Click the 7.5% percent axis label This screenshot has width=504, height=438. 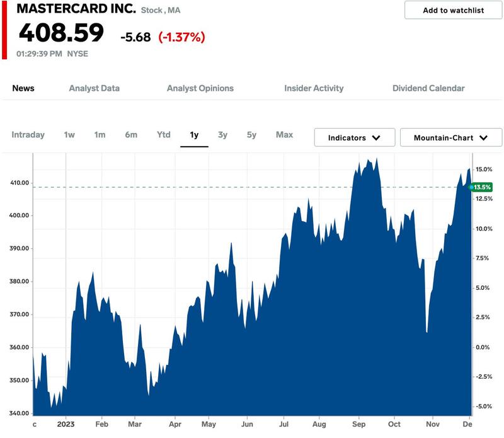coord(482,258)
